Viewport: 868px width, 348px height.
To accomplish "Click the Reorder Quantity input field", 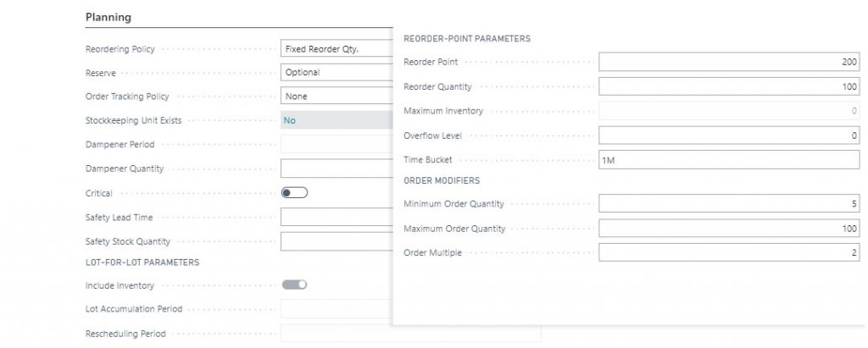I will pos(729,86).
